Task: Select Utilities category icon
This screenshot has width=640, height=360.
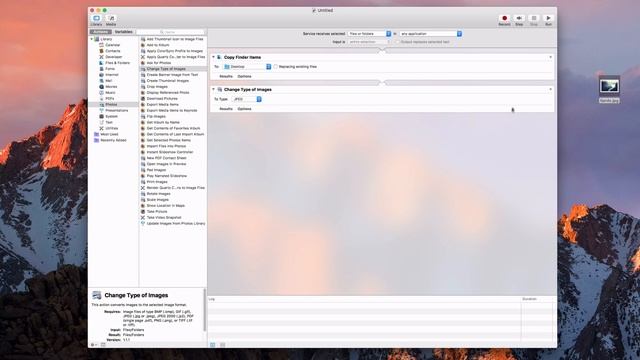Action: 102,128
